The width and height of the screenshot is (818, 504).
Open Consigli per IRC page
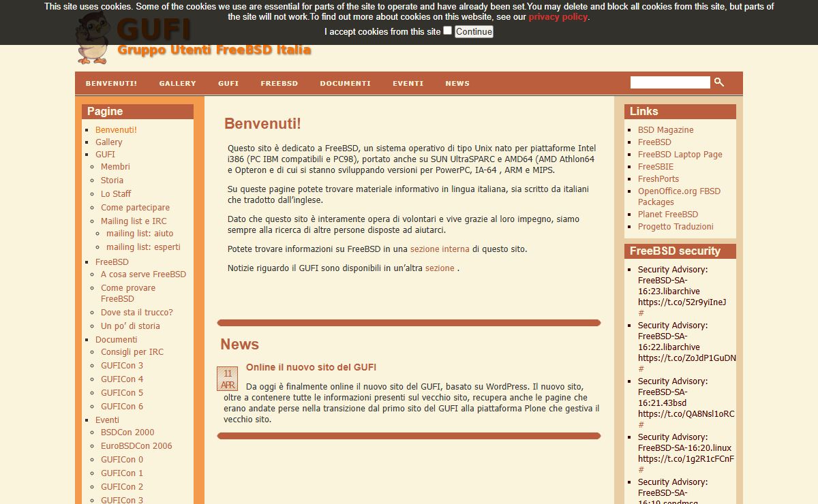132,352
